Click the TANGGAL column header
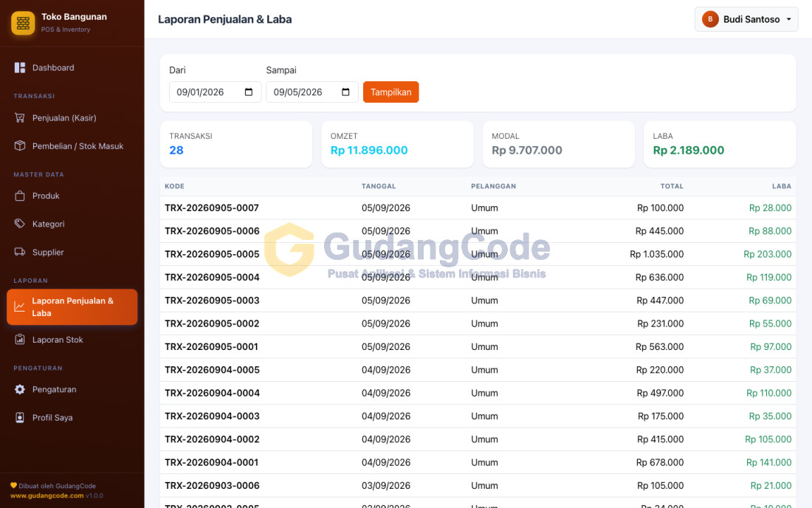 pyautogui.click(x=379, y=186)
